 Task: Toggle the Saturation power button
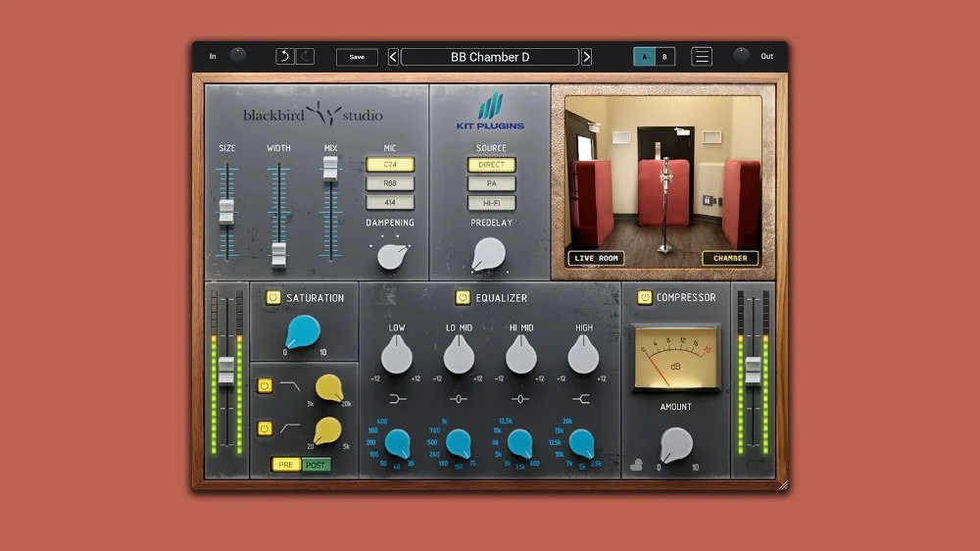pyautogui.click(x=273, y=298)
